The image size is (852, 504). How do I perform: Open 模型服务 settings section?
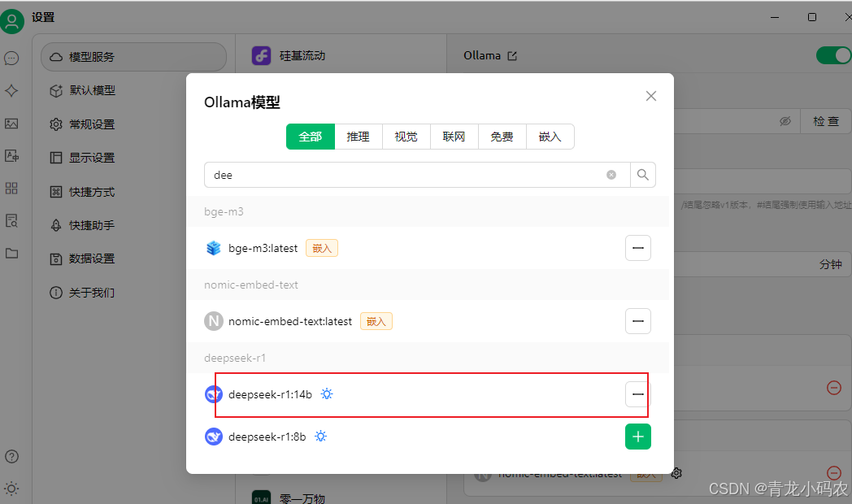coord(133,57)
